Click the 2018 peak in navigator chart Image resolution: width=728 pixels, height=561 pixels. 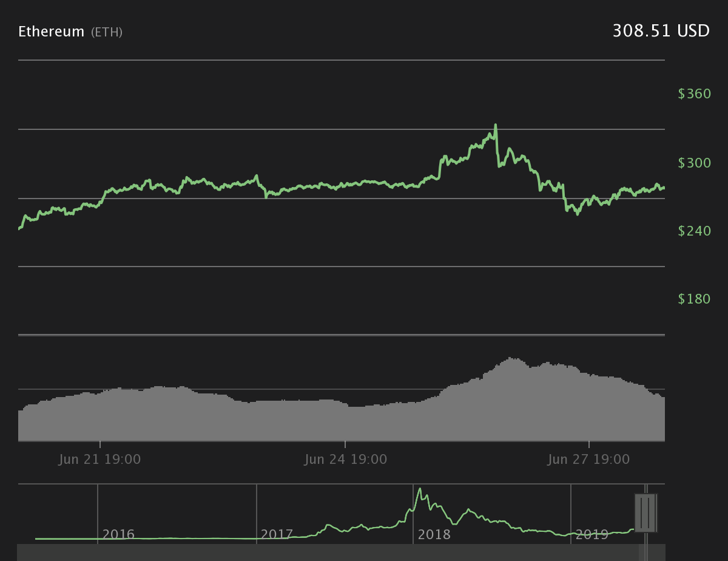[420, 489]
